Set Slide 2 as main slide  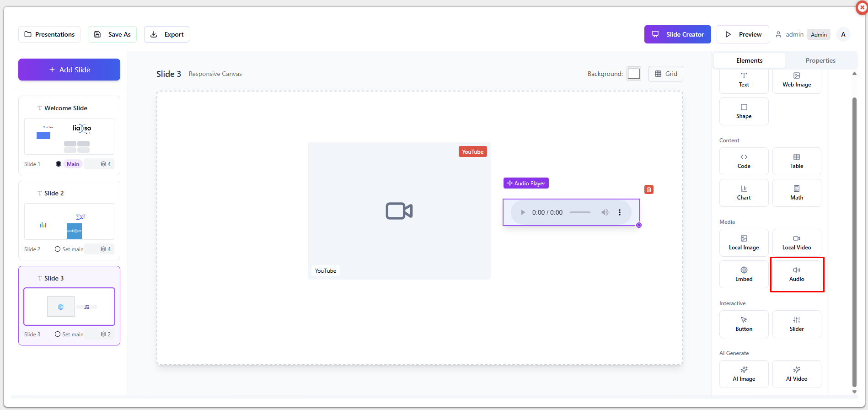click(x=69, y=249)
